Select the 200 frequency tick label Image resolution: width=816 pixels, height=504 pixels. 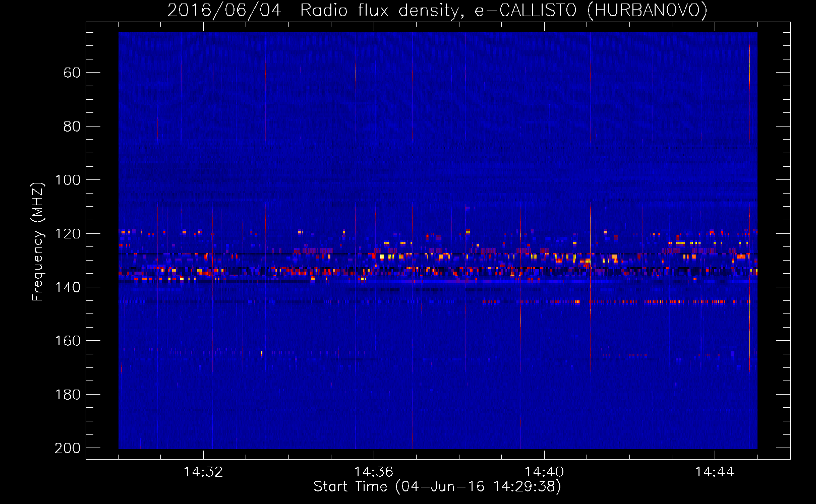[x=68, y=448]
